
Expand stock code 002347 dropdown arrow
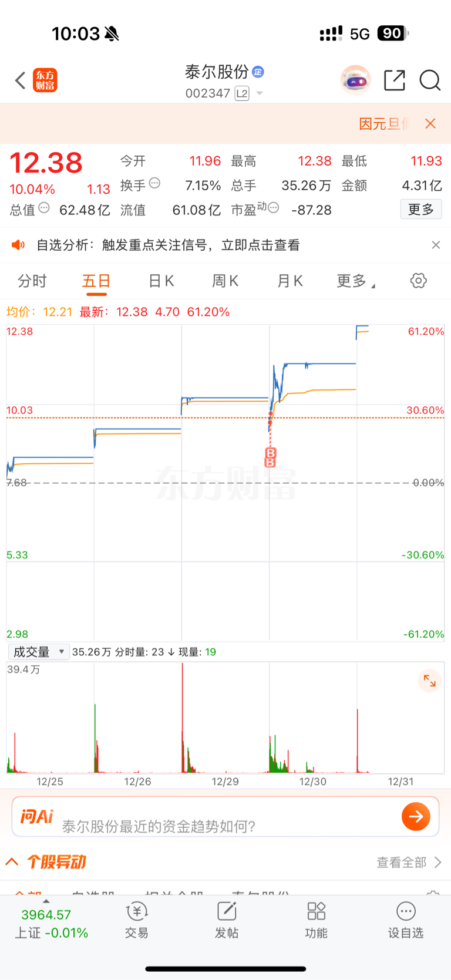pos(260,93)
